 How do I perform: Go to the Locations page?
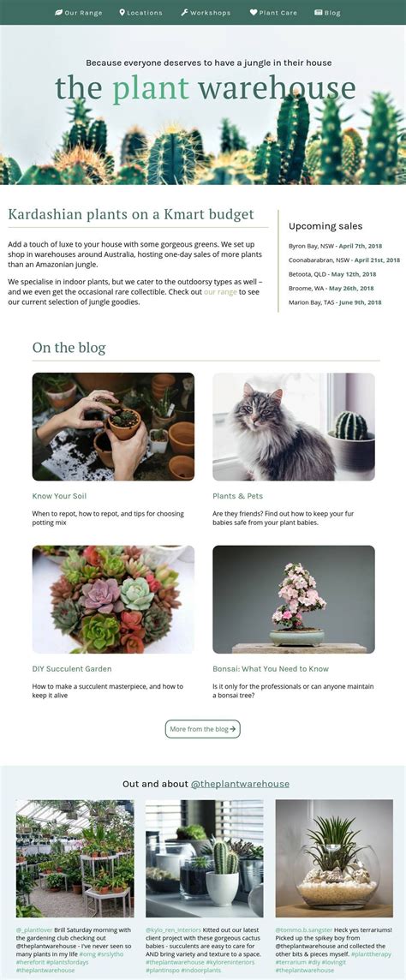140,13
